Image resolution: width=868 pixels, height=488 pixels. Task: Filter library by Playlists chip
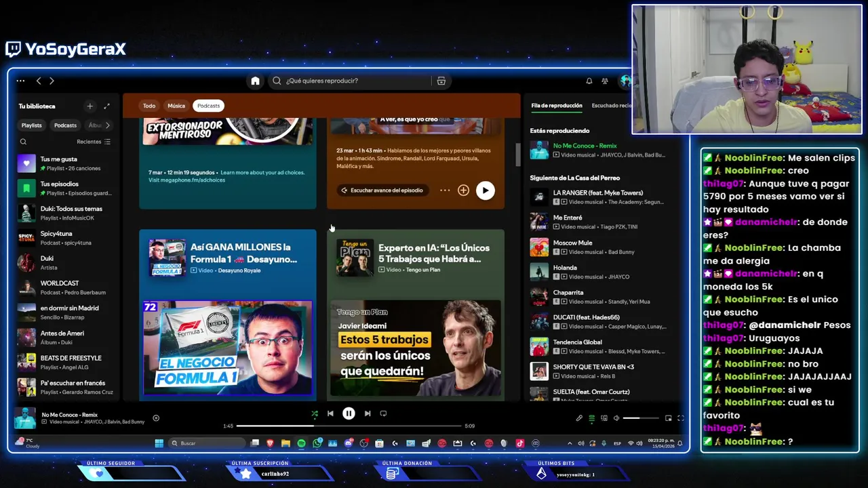pyautogui.click(x=31, y=125)
